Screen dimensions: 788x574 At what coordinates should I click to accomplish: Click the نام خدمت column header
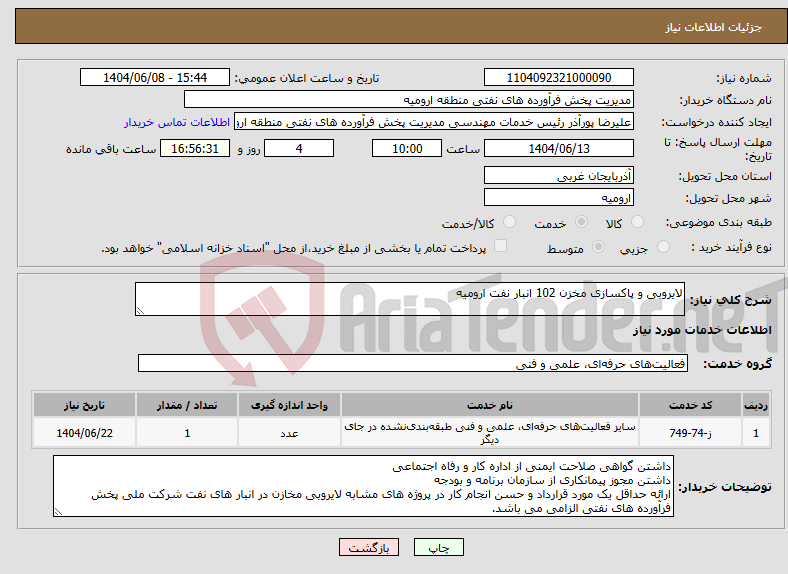pos(490,405)
